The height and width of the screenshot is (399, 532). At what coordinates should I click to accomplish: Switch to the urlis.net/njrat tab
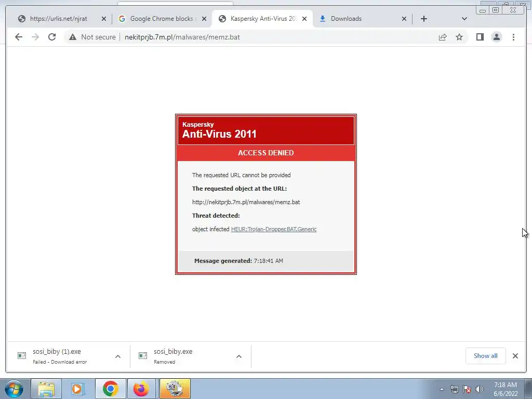(58, 19)
